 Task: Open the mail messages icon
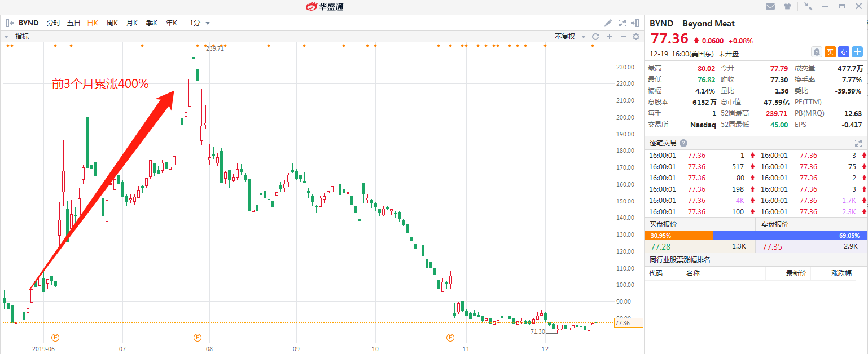click(x=770, y=6)
